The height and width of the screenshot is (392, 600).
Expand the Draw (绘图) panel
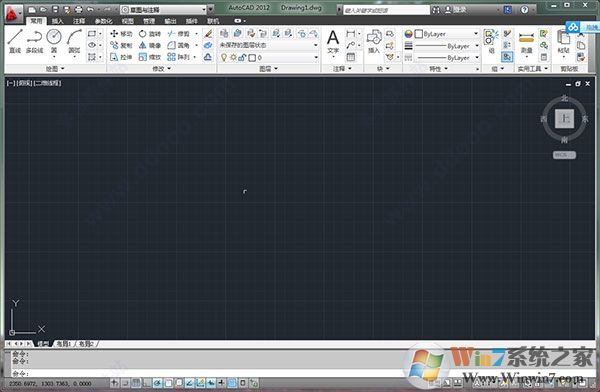pyautogui.click(x=55, y=69)
